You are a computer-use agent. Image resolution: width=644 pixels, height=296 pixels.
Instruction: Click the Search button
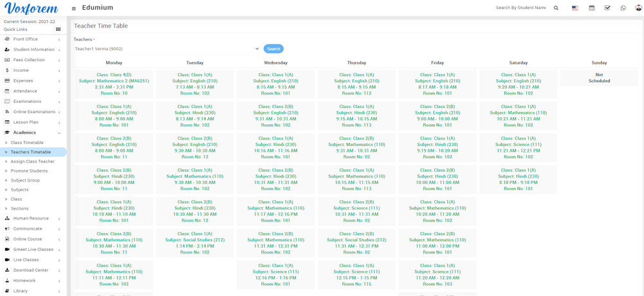pyautogui.click(x=273, y=49)
